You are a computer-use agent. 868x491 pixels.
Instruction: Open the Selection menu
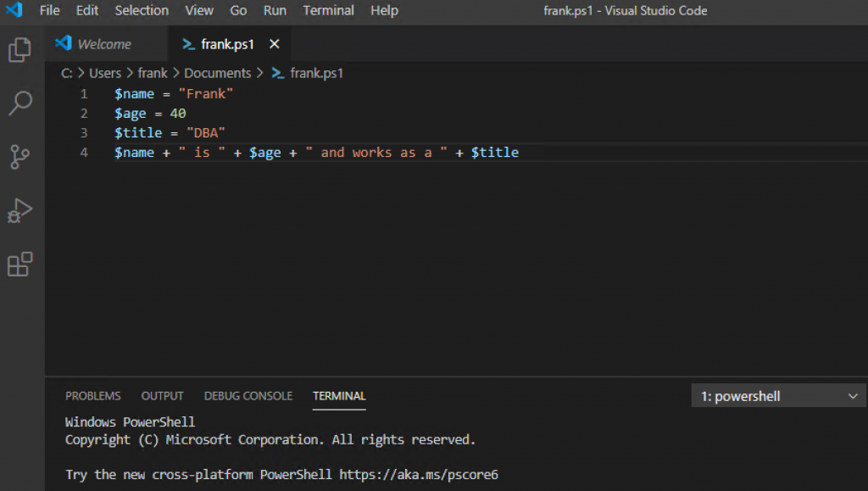click(x=142, y=11)
